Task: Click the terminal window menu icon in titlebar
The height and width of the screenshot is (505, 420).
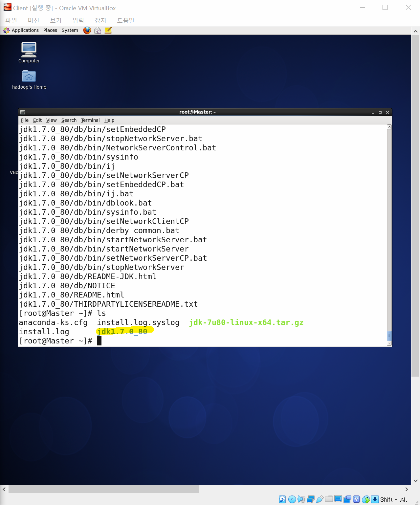Action: (x=23, y=112)
